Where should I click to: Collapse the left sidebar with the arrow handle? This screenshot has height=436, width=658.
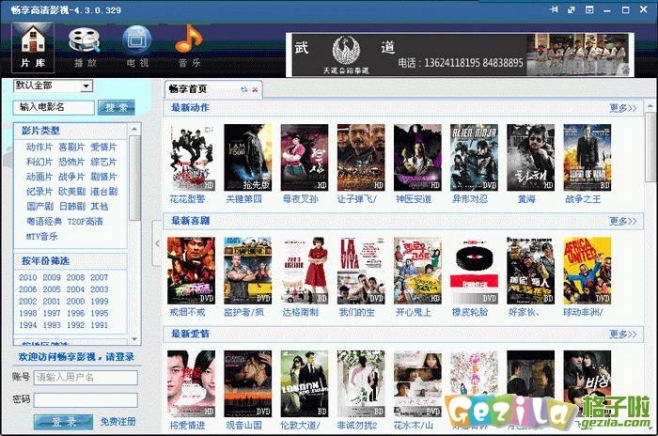[157, 243]
